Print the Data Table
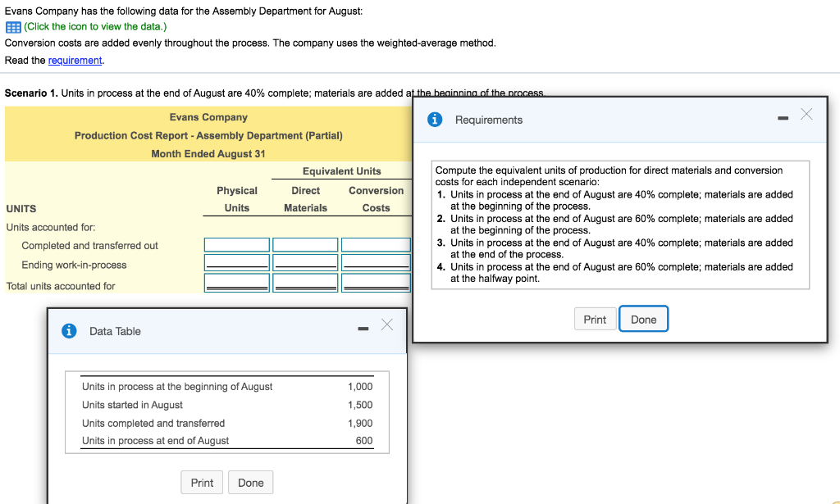This screenshot has height=504, width=840. tap(202, 483)
